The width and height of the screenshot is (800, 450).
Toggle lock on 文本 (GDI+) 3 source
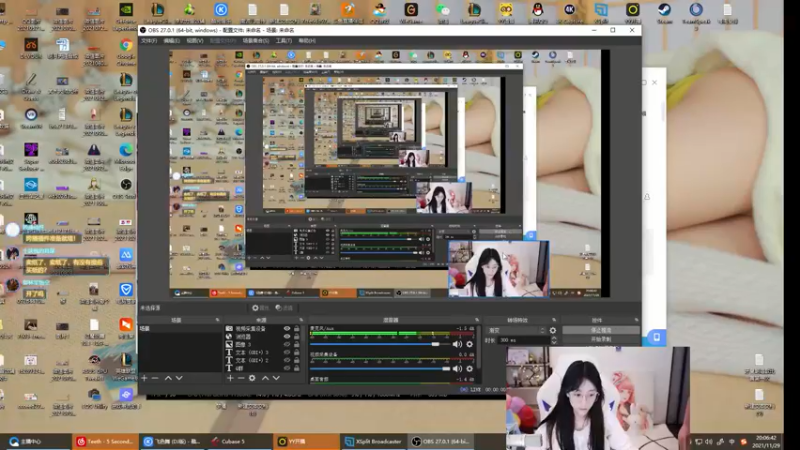(296, 352)
